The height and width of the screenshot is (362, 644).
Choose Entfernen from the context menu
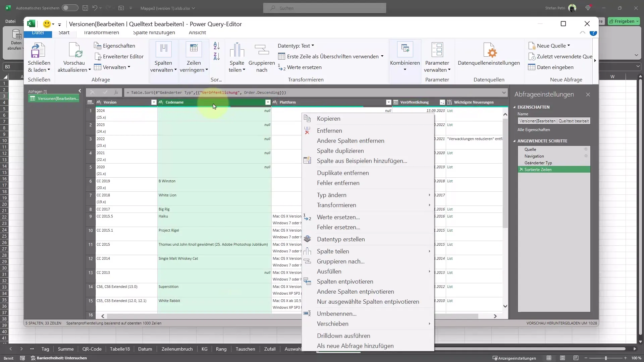pos(368,131)
